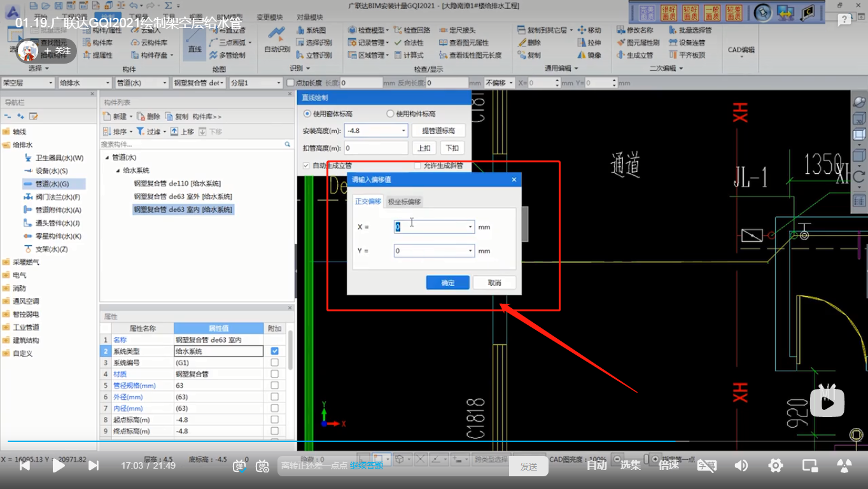Open the Y offset value dropdown in dialog

click(x=470, y=251)
